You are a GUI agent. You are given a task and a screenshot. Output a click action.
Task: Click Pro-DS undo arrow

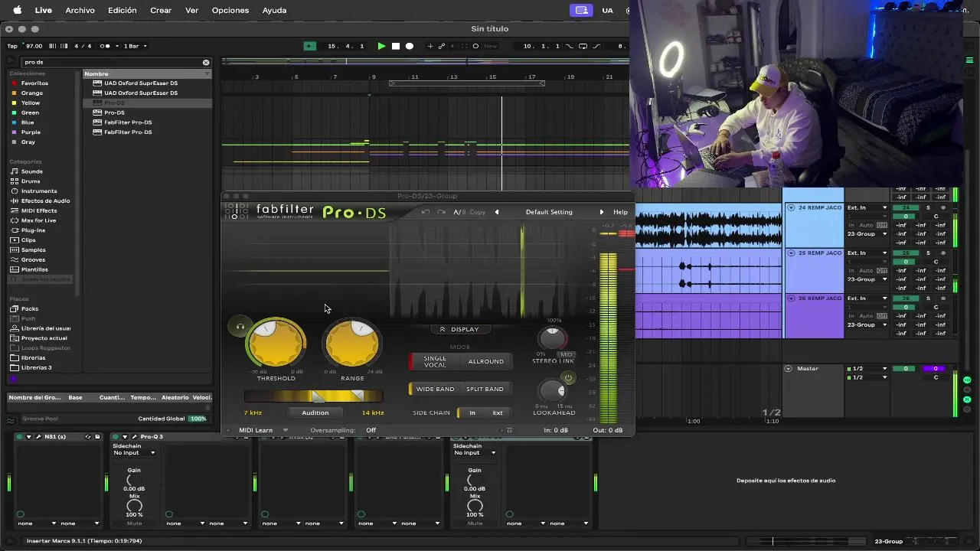(426, 212)
